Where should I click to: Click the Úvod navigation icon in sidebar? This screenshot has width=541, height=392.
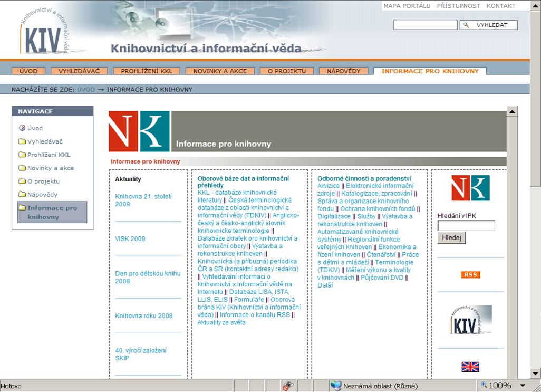pyautogui.click(x=22, y=128)
